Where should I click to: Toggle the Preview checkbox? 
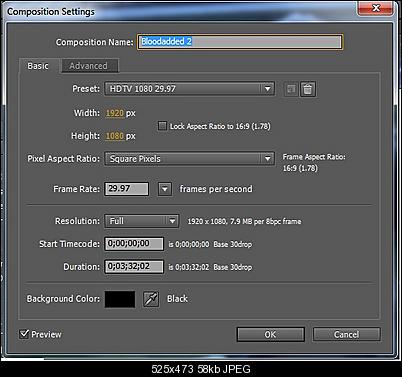tap(24, 334)
